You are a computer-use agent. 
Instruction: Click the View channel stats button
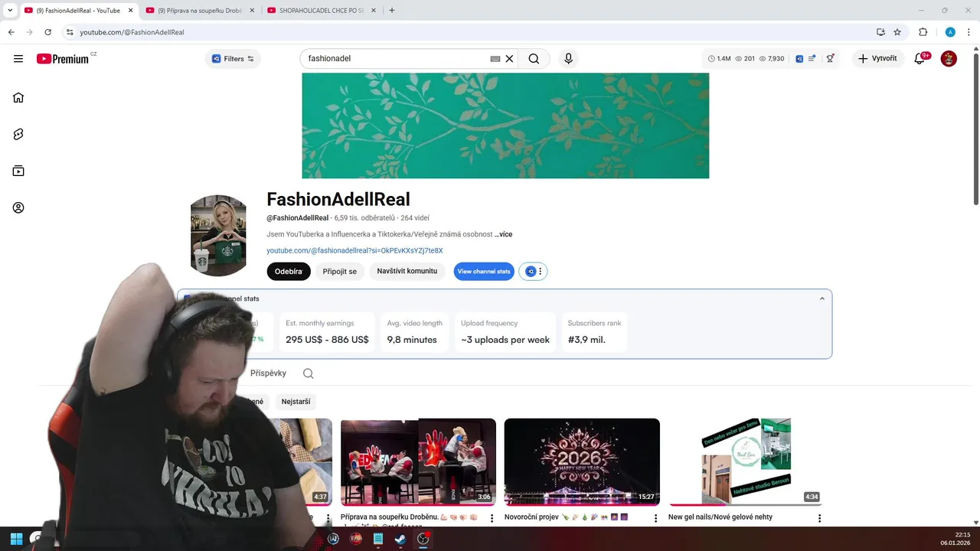tap(484, 271)
